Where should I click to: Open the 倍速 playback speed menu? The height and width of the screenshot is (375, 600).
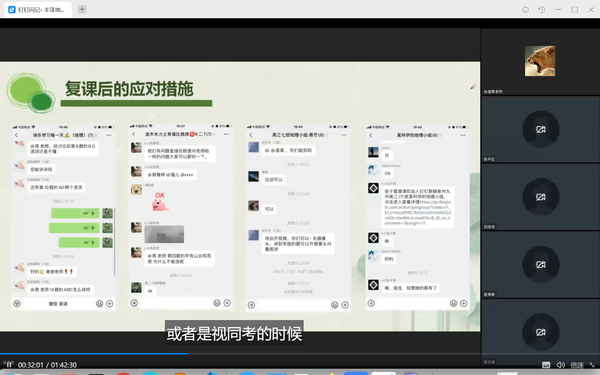[577, 365]
